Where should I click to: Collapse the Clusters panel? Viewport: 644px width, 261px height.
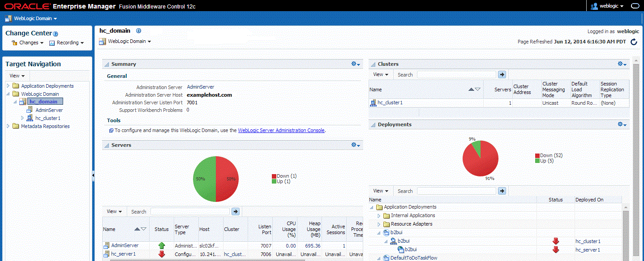(x=373, y=64)
